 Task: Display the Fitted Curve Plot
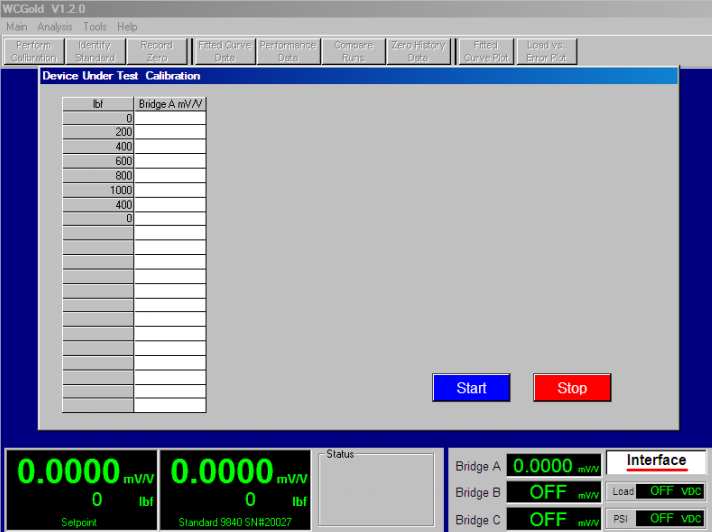pos(486,51)
